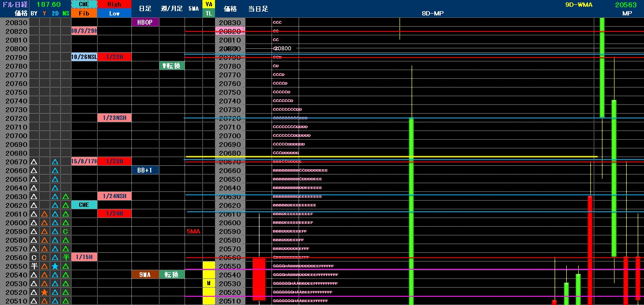This screenshot has width=644, height=305.
Task: Click blue triangle in 2D column at 20670
Action: [x=55, y=161]
